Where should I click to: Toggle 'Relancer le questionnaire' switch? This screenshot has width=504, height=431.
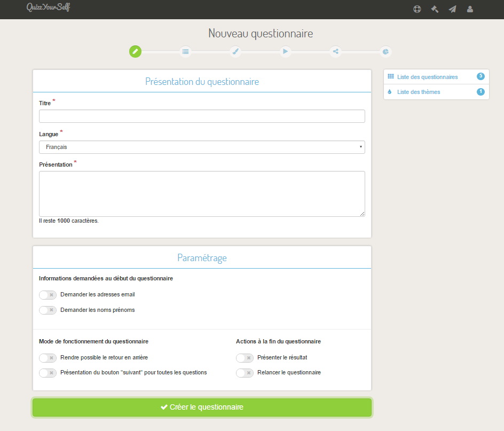(245, 373)
